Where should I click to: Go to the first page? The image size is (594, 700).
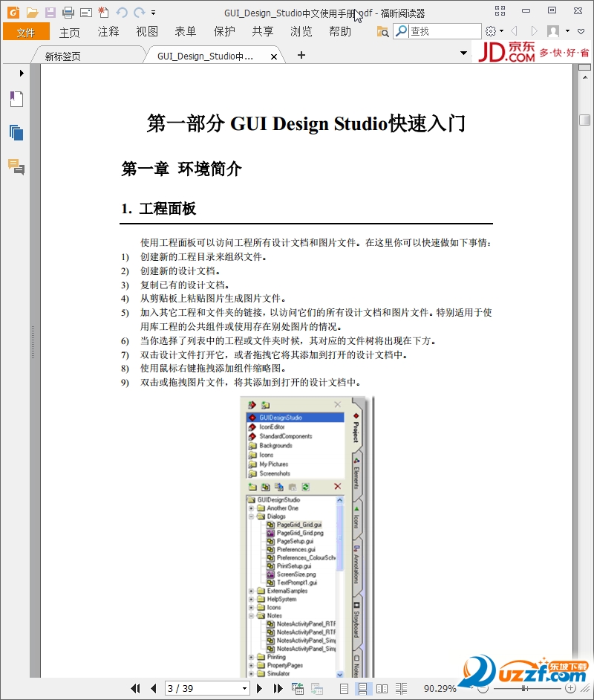click(135, 688)
